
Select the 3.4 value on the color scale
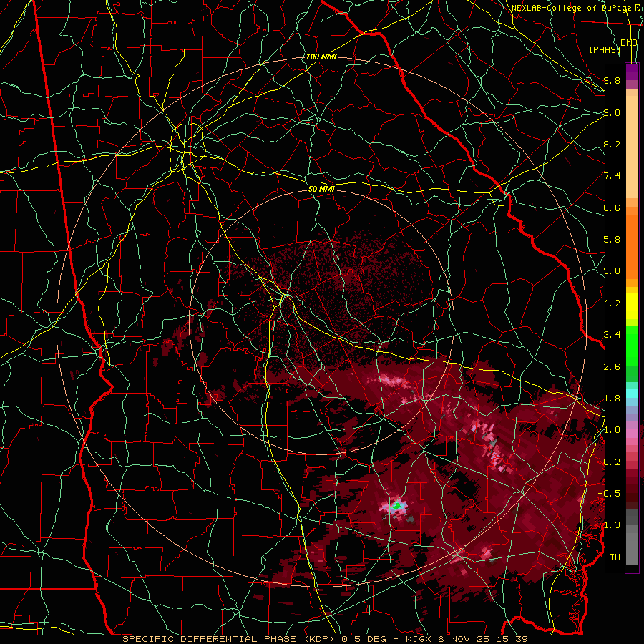612,335
